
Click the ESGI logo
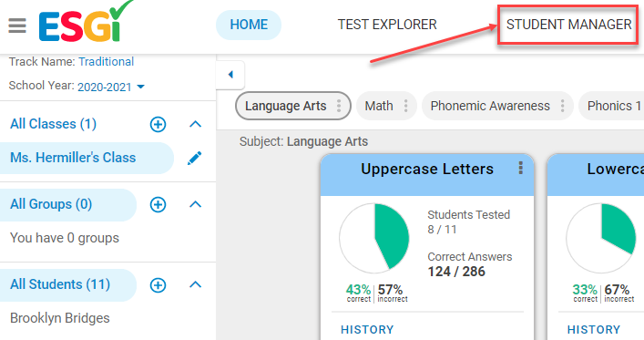coord(86,21)
